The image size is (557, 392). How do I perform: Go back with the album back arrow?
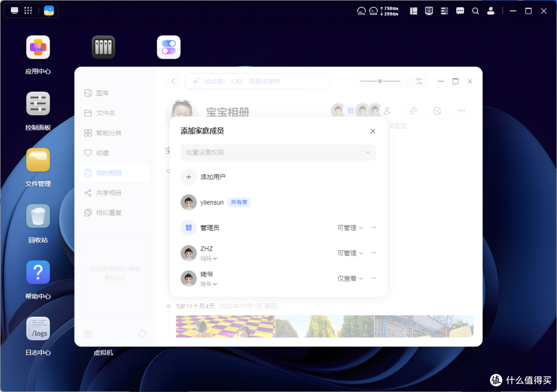pyautogui.click(x=173, y=81)
